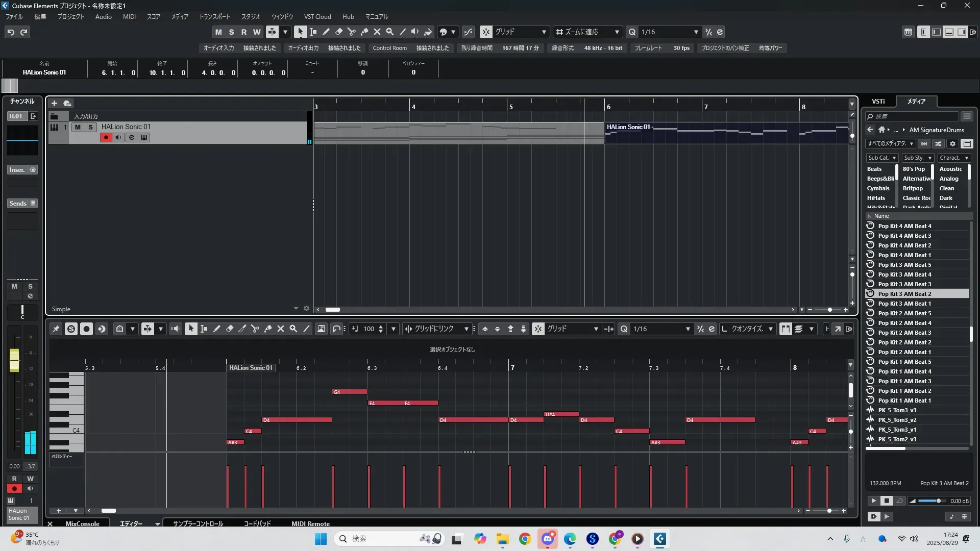Open the Sub Cat. filter dropdown
Viewport: 980px width, 551px height.
click(881, 158)
